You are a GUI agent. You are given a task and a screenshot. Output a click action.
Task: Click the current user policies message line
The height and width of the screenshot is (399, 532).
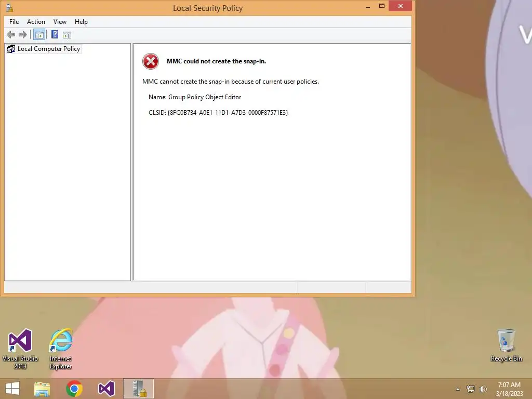coord(230,82)
